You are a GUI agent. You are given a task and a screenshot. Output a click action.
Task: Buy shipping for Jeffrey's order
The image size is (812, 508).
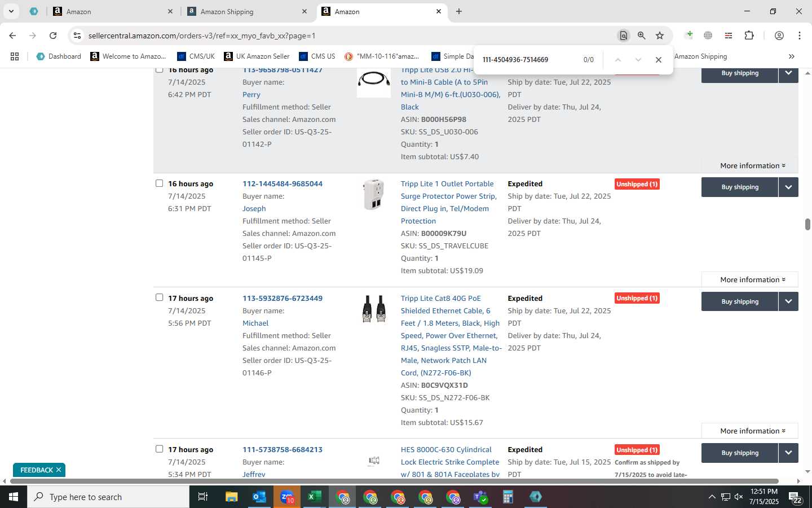[740, 453]
